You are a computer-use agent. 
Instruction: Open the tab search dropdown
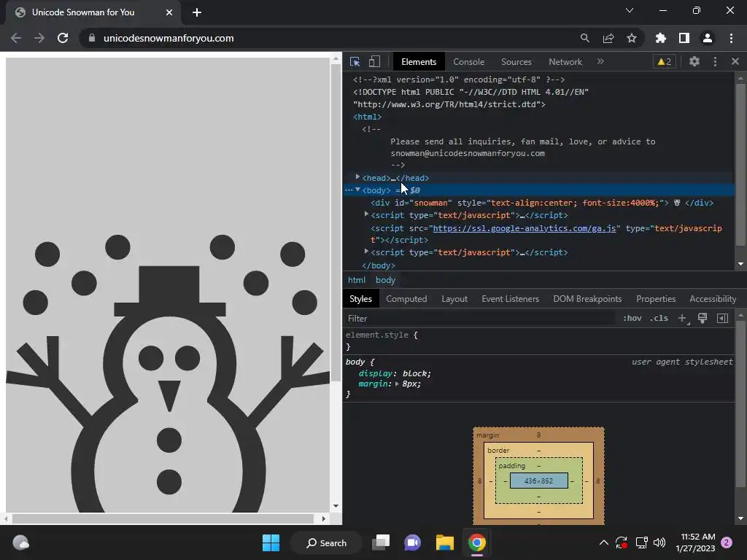pos(630,10)
